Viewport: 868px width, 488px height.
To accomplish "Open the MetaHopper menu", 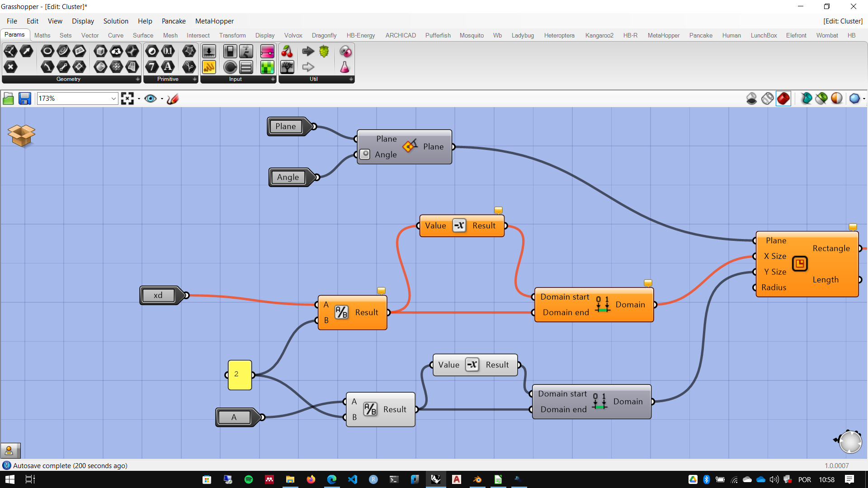I will [214, 21].
